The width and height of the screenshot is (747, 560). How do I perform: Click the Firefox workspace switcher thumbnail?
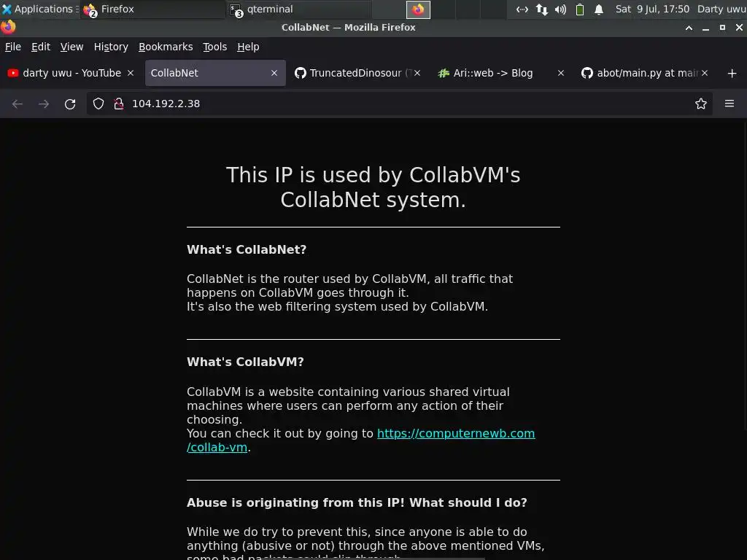(x=418, y=9)
